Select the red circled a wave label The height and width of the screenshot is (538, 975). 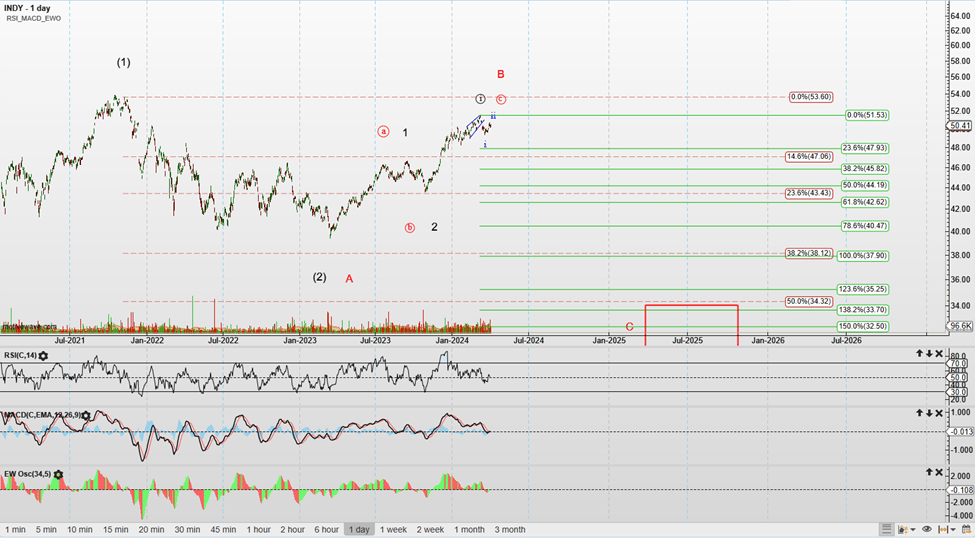pyautogui.click(x=384, y=131)
